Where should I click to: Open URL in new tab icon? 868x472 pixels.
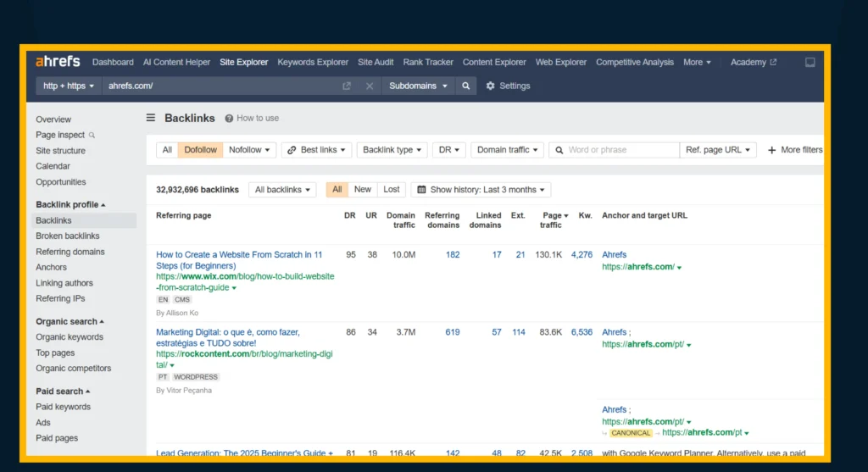[347, 86]
